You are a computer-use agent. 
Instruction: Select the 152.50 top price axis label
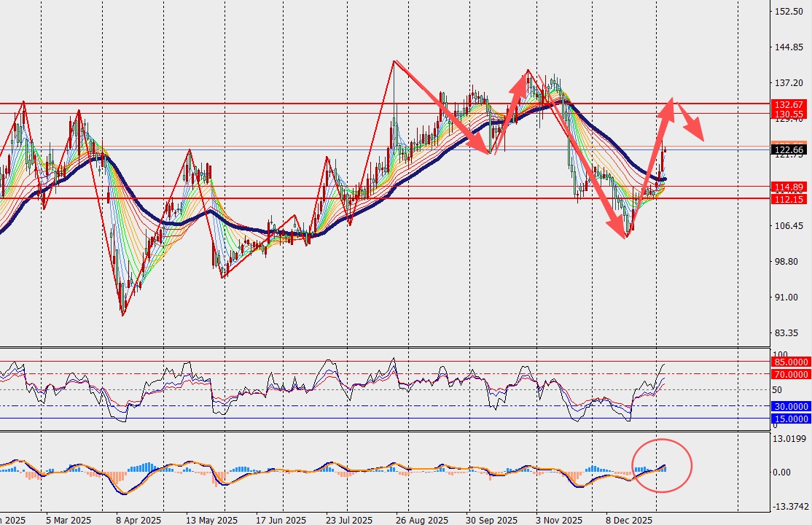pyautogui.click(x=789, y=12)
